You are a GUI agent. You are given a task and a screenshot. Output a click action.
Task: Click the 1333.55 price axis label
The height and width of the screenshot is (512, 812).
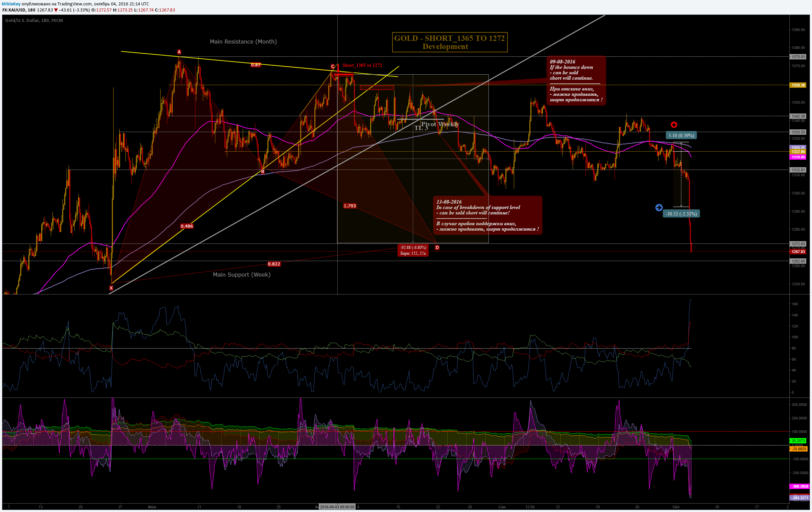798,132
